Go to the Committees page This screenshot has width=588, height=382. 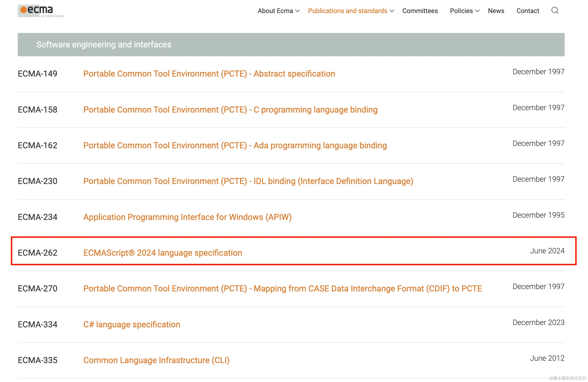tap(420, 11)
